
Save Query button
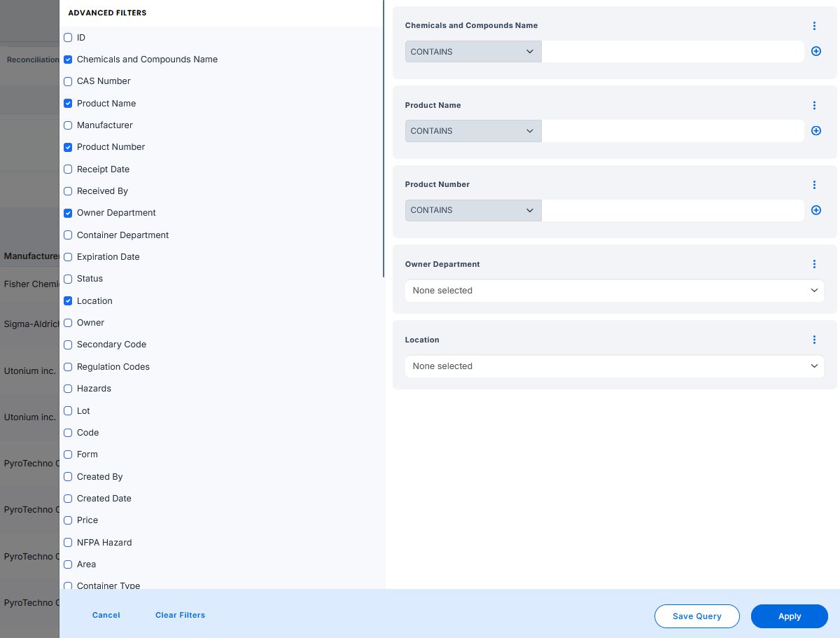(x=697, y=616)
